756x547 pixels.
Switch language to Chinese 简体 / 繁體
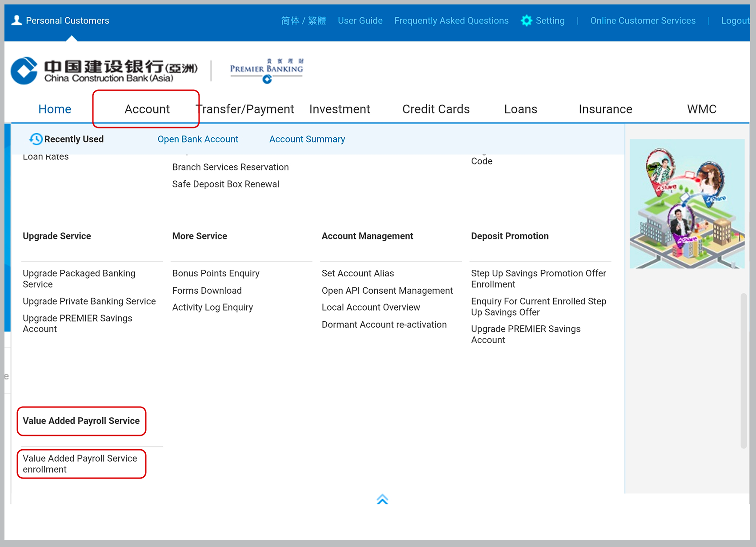304,20
